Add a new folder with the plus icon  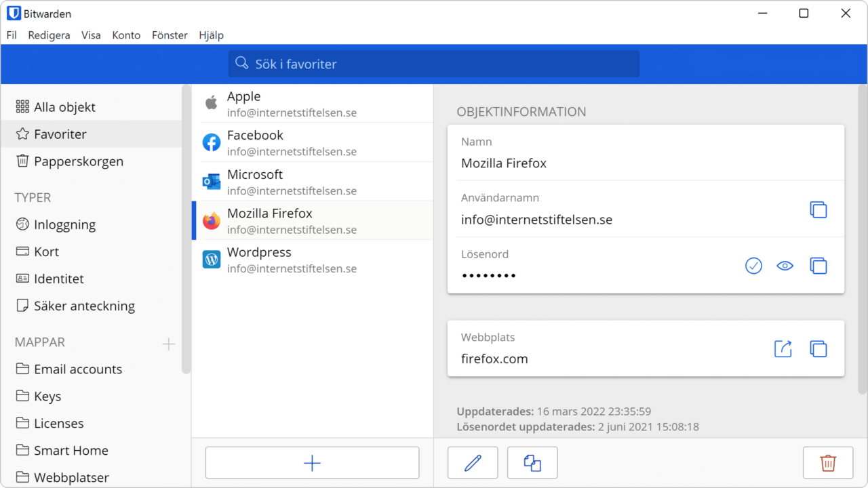click(x=169, y=344)
